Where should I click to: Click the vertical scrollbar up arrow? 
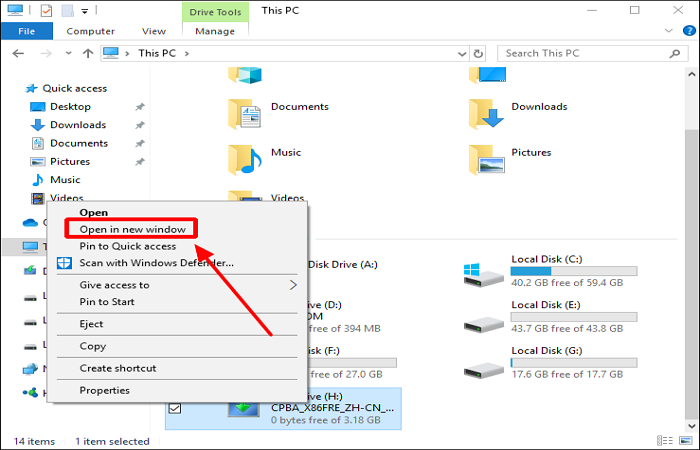692,75
